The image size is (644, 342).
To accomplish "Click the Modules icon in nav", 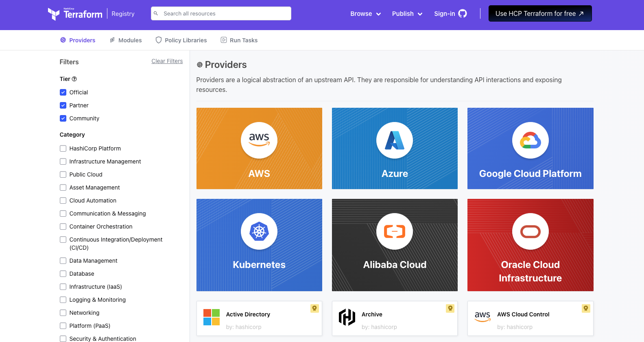I will point(112,40).
